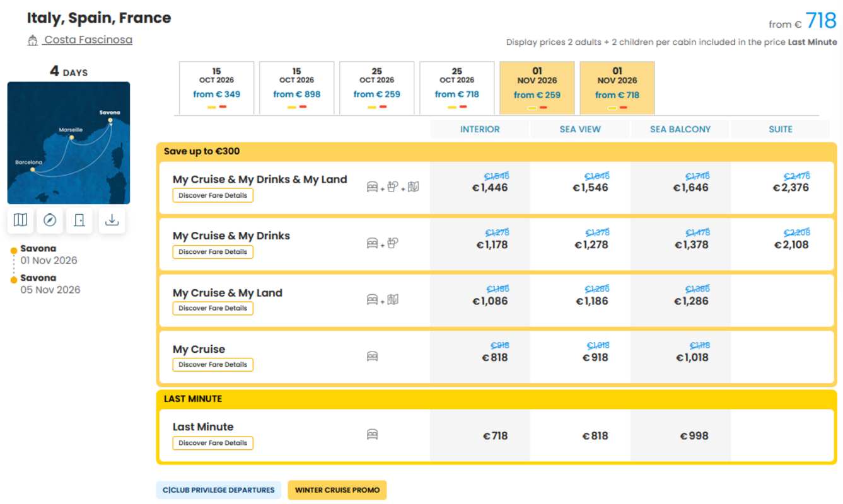843x504 pixels.
Task: Choose the 01 Nov 2026 from €259 departure
Action: [537, 88]
